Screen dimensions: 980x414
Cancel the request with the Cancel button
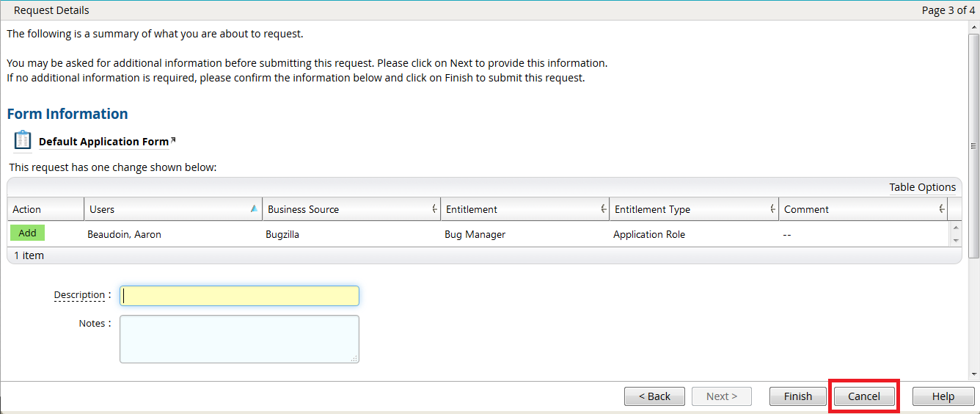click(x=863, y=396)
